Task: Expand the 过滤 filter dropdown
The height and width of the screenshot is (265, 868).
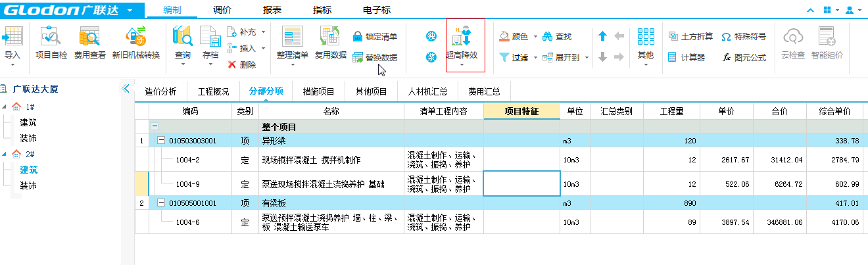Action: point(536,58)
